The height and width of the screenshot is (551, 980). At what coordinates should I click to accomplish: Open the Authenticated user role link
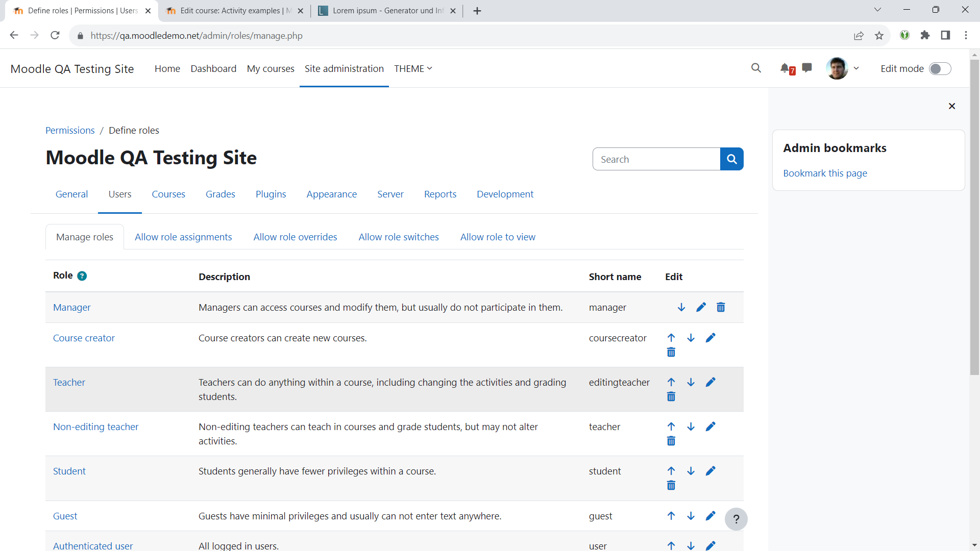(92, 545)
